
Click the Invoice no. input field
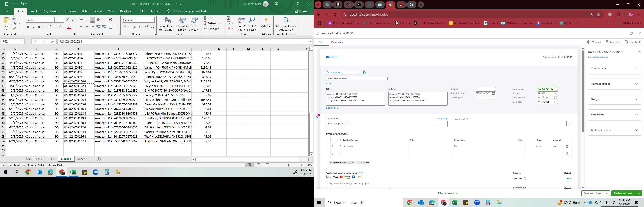[548, 89]
